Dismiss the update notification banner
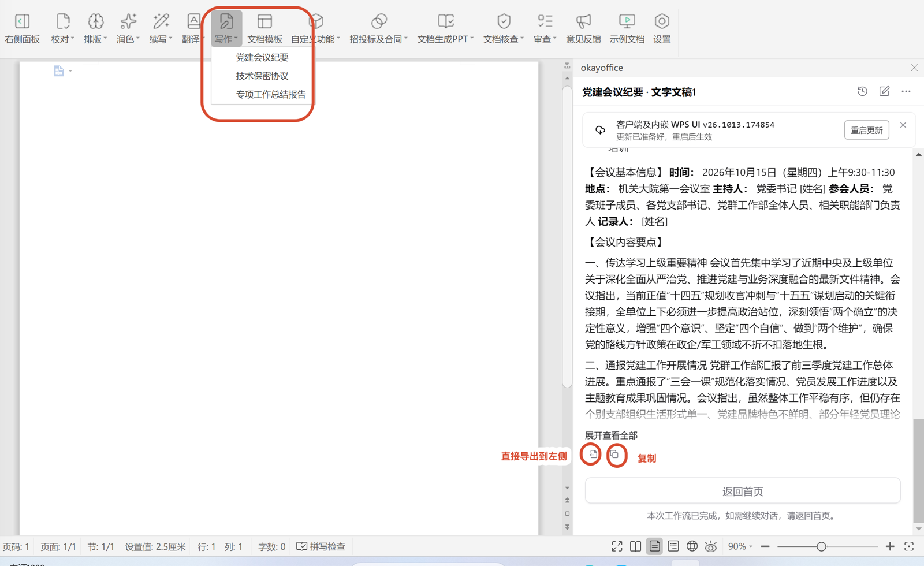 [903, 125]
